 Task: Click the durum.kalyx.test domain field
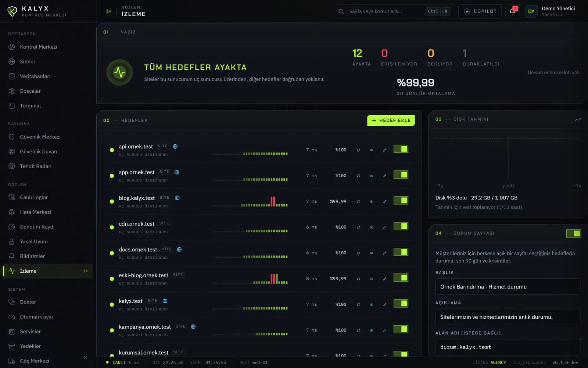pos(508,347)
